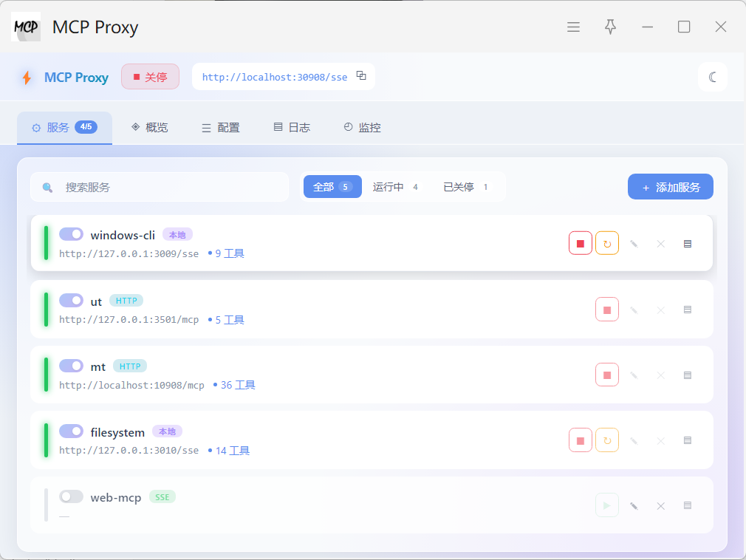This screenshot has width=746, height=560.
Task: Delete the mt service
Action: (x=660, y=375)
